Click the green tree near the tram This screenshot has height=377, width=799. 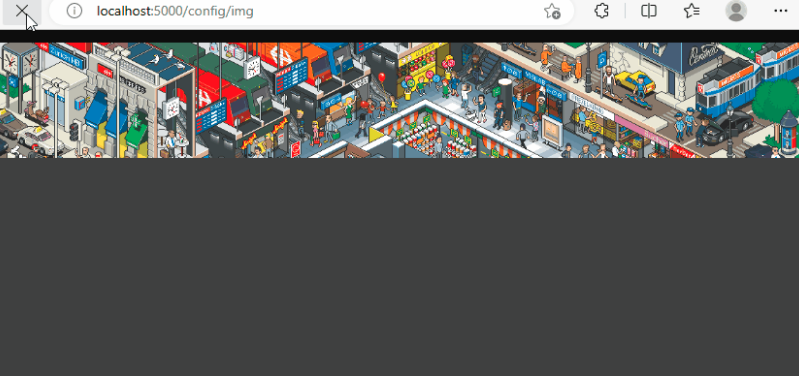point(774,101)
